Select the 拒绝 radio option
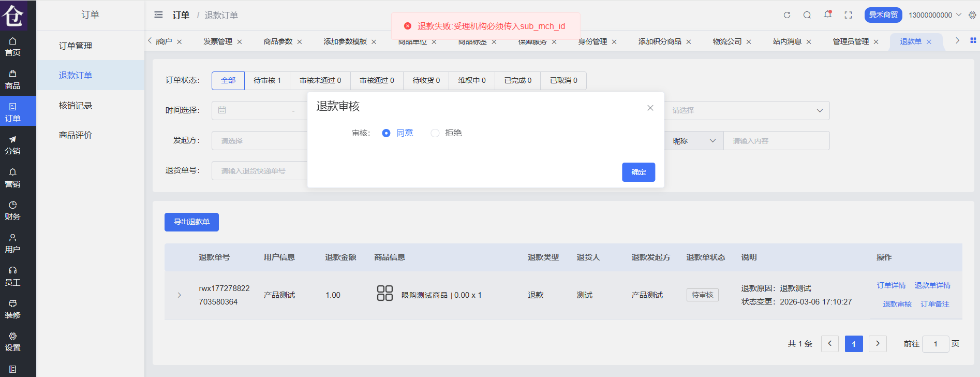980x377 pixels. (x=435, y=133)
